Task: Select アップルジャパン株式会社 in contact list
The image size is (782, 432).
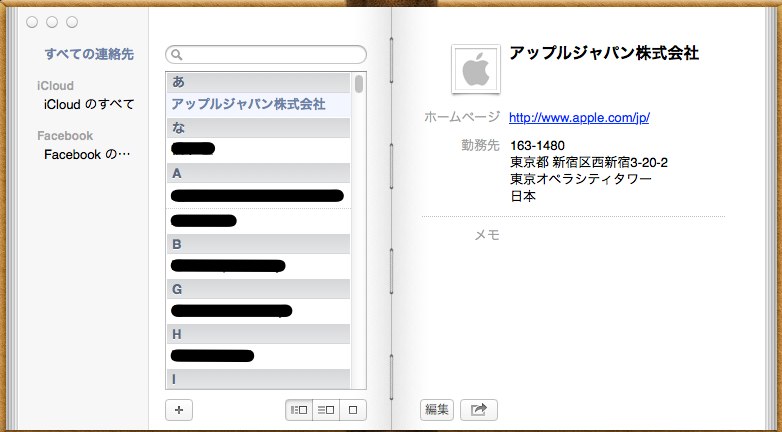Action: click(x=258, y=104)
